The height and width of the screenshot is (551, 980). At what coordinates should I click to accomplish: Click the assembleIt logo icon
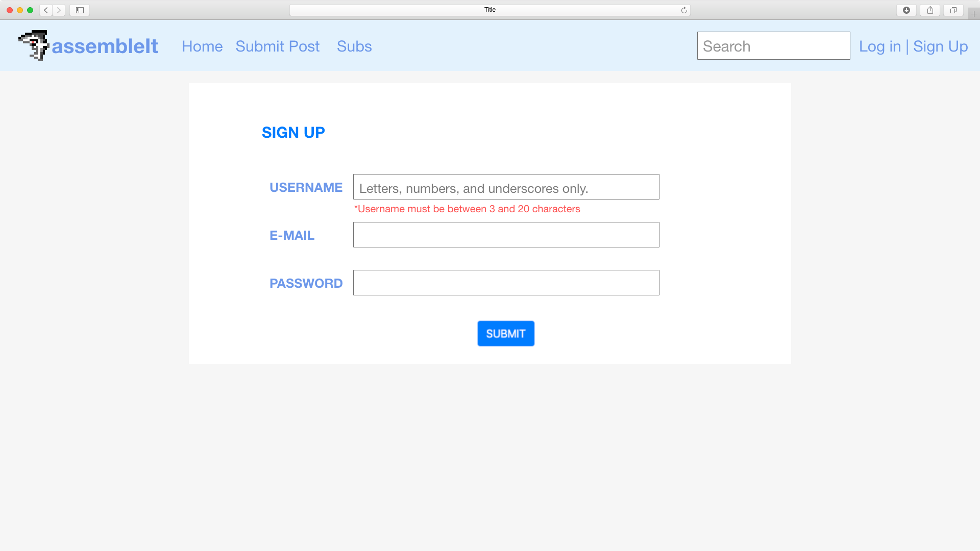(x=33, y=45)
